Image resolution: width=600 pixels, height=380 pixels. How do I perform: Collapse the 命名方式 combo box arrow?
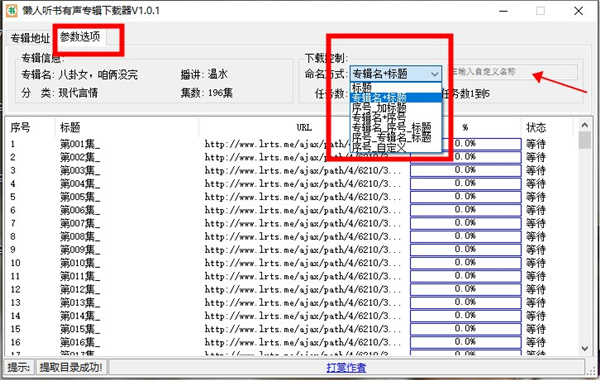click(434, 73)
